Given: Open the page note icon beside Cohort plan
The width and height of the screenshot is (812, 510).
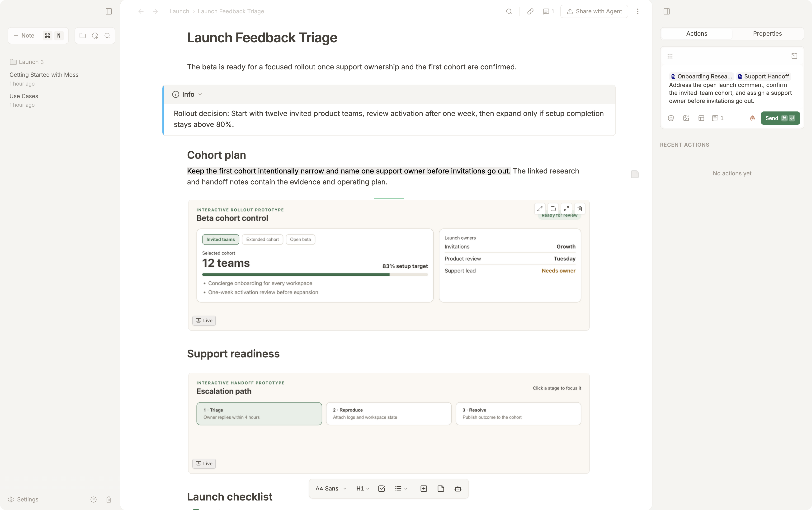Looking at the screenshot, I should tap(635, 174).
